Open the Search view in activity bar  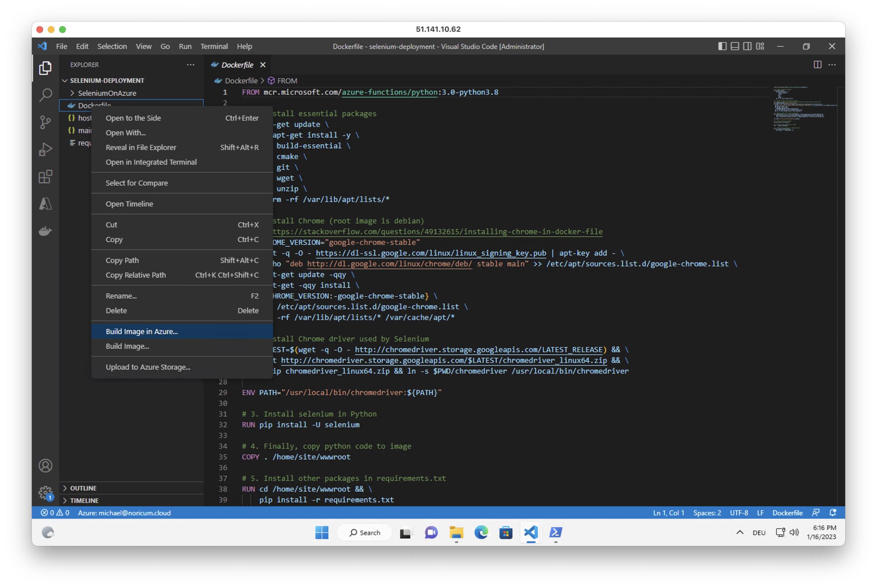coord(45,95)
